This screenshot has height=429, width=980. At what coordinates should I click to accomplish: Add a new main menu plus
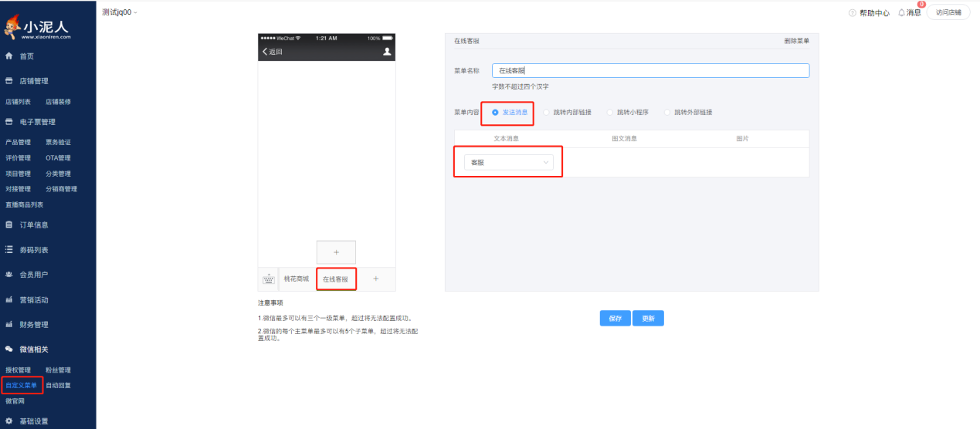[376, 279]
